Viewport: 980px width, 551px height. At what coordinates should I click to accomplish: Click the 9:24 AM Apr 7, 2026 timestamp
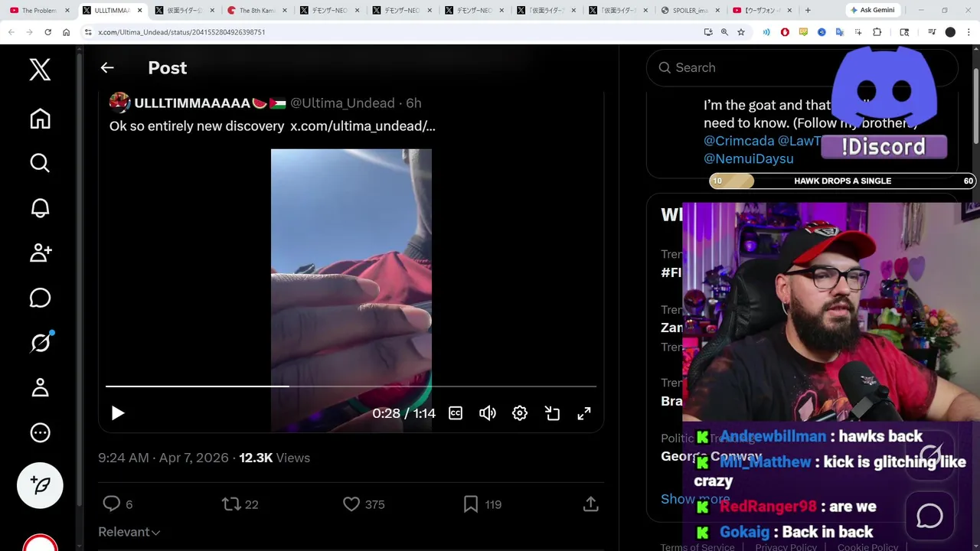point(163,458)
